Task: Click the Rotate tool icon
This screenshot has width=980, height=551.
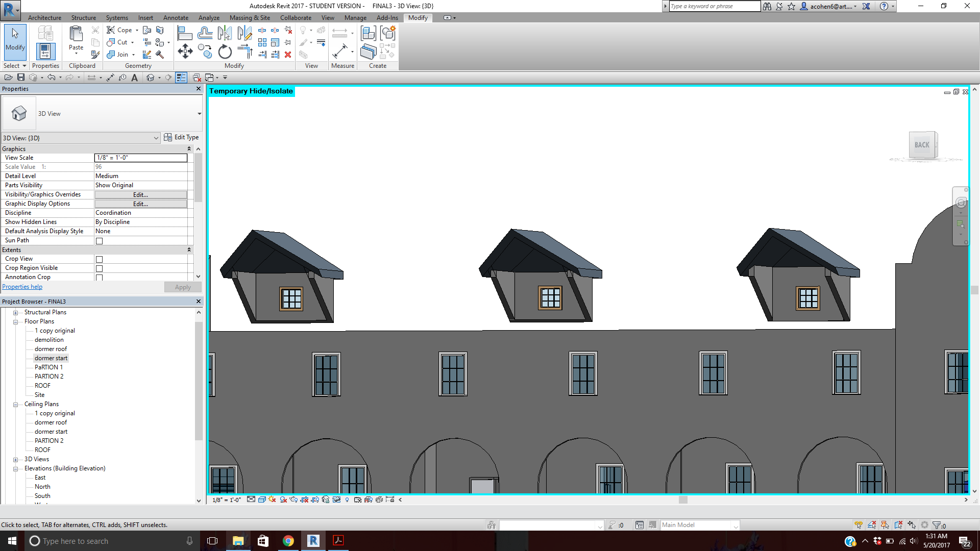Action: click(225, 52)
